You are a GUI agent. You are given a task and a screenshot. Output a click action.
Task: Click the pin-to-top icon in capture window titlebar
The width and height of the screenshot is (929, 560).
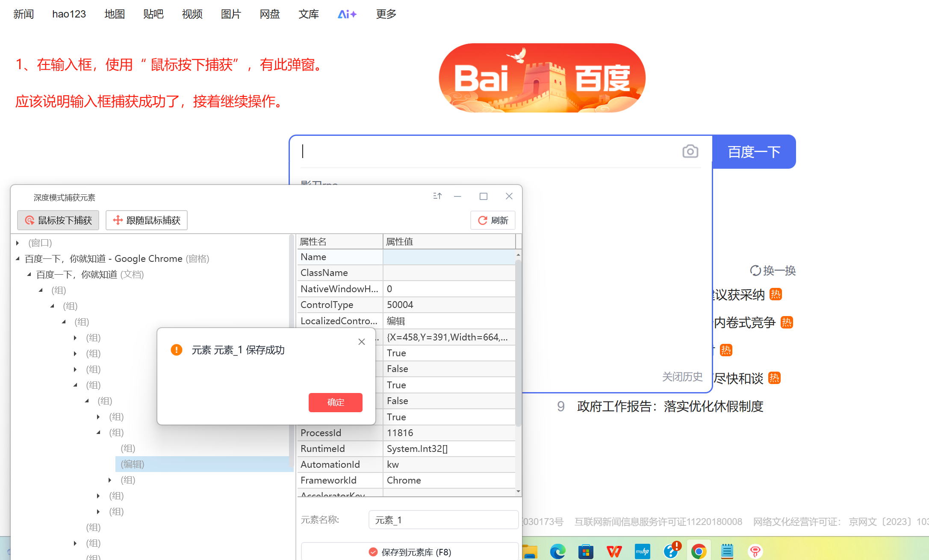click(x=437, y=196)
